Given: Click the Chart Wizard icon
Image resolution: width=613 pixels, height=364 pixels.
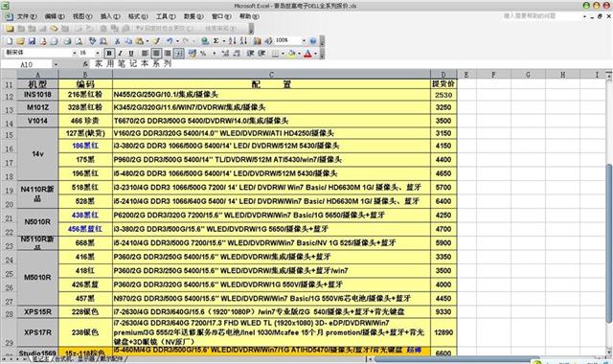Looking at the screenshot, I should 257,40.
